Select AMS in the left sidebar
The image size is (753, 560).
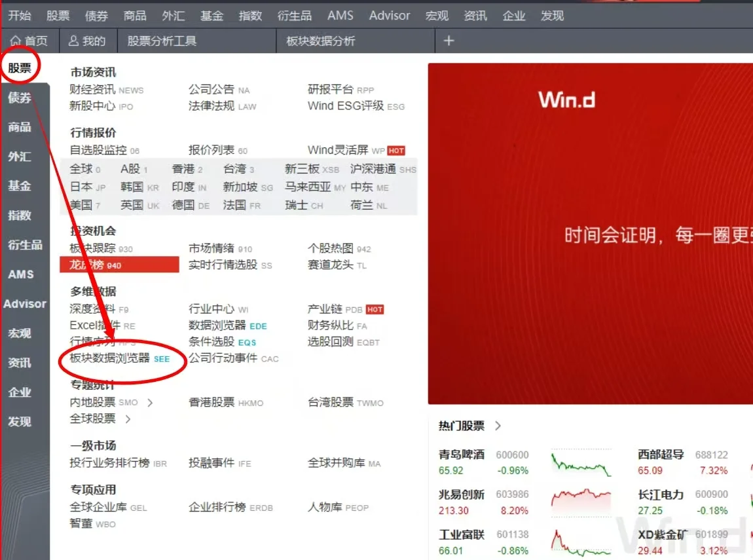21,274
